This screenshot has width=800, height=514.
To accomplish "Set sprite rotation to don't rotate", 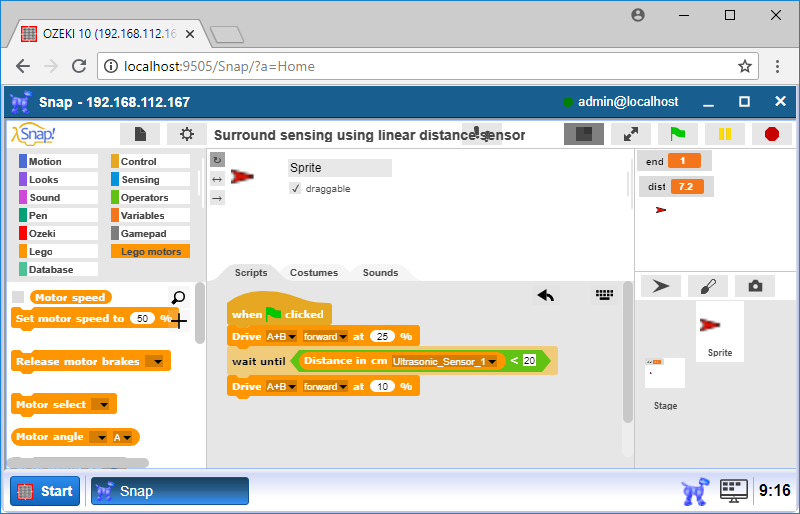I will [217, 198].
